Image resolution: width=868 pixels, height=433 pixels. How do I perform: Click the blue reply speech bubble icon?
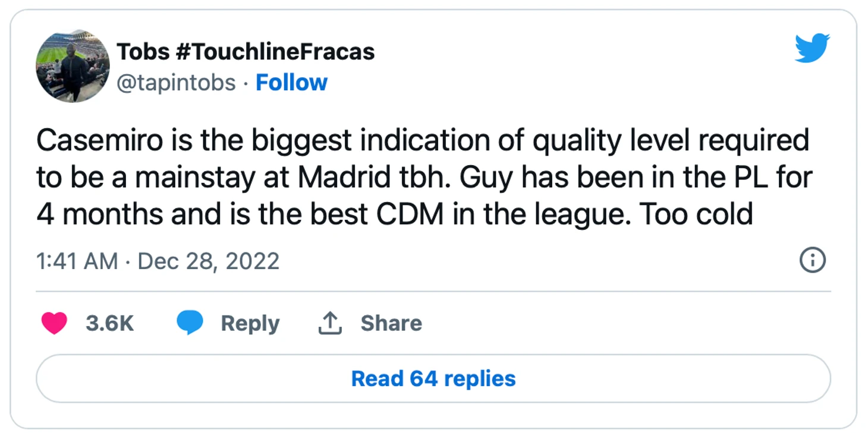pyautogui.click(x=190, y=323)
